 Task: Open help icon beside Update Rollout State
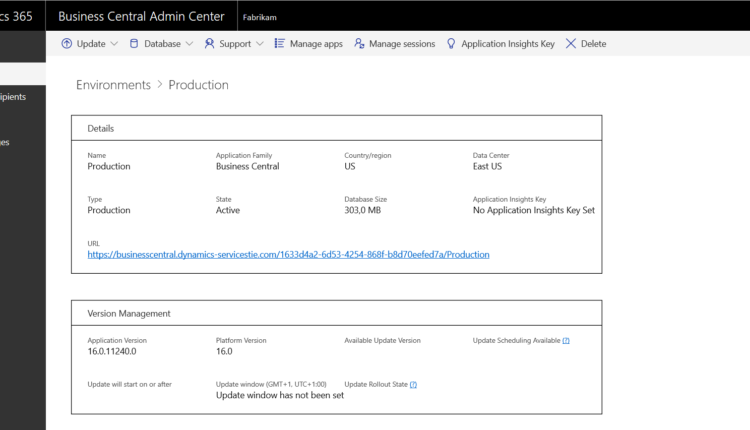pyautogui.click(x=413, y=385)
